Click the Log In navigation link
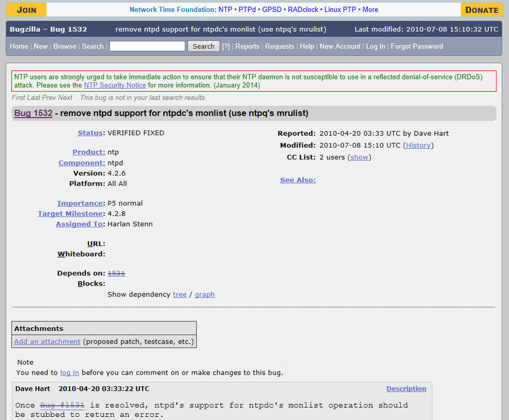The height and width of the screenshot is (420, 509). tap(375, 46)
